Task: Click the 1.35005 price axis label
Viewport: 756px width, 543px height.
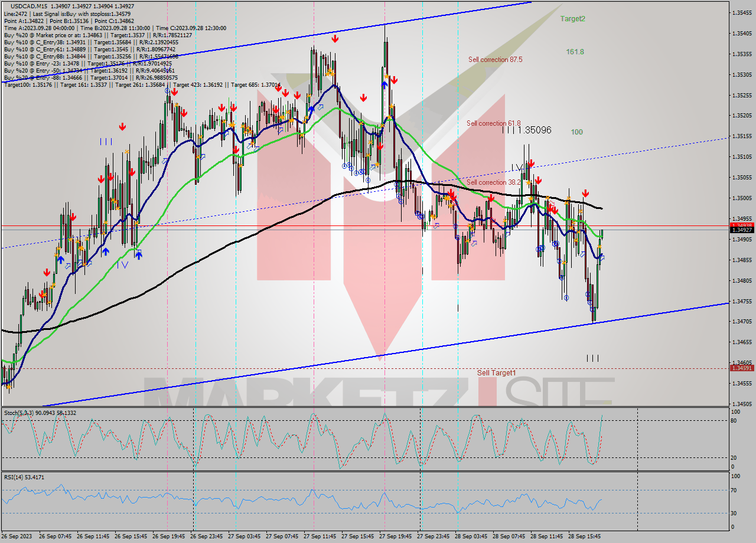Action: [742, 198]
